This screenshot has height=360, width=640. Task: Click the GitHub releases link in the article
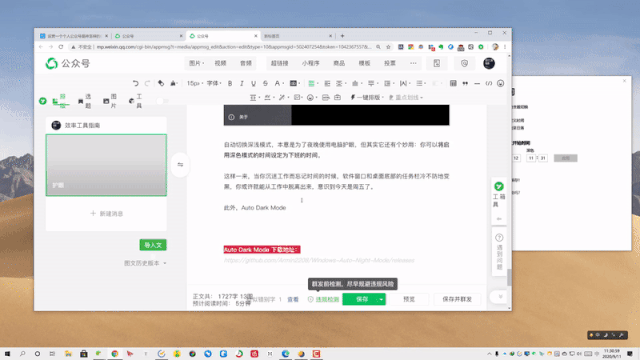coord(319,260)
